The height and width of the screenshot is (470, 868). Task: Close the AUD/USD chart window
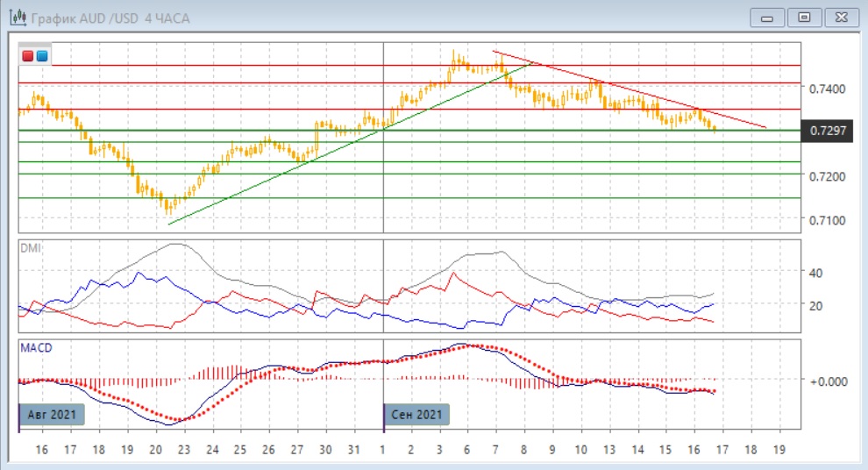(837, 17)
